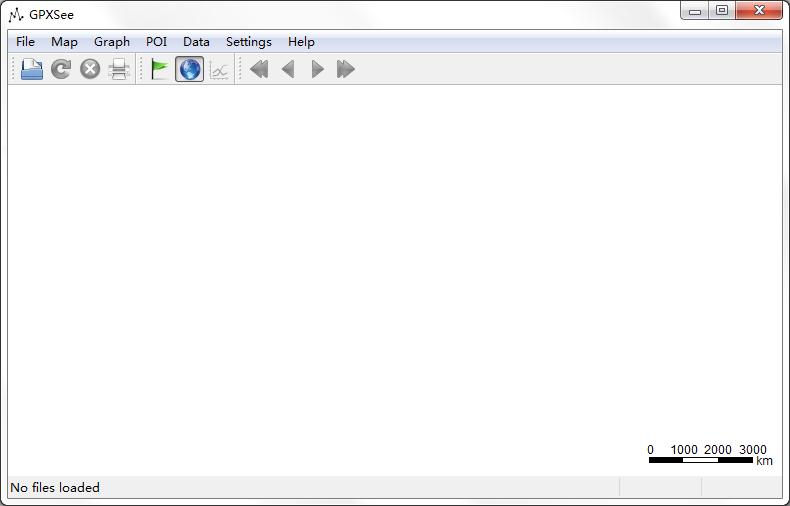790x506 pixels.
Task: Open the Data menu
Action: point(196,42)
